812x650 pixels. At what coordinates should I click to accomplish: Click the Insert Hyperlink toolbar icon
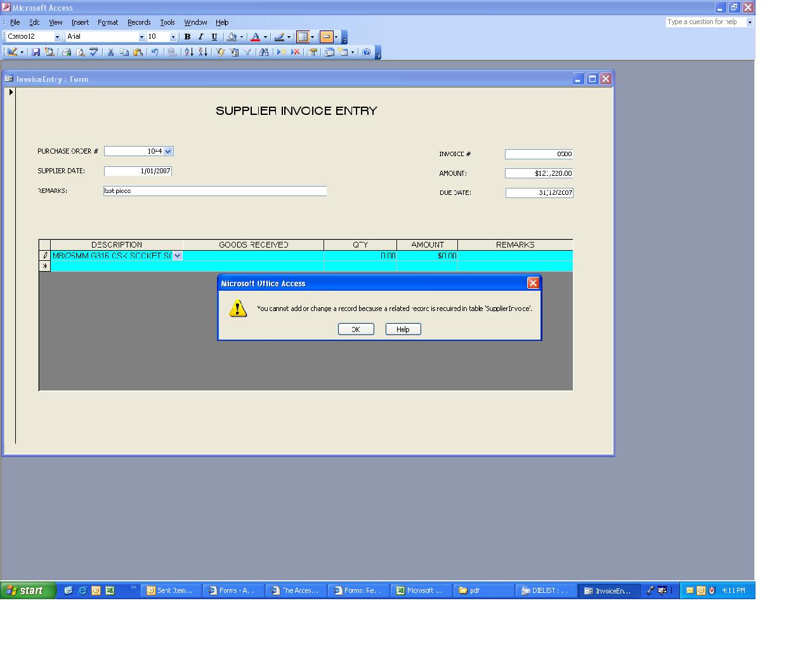(171, 52)
